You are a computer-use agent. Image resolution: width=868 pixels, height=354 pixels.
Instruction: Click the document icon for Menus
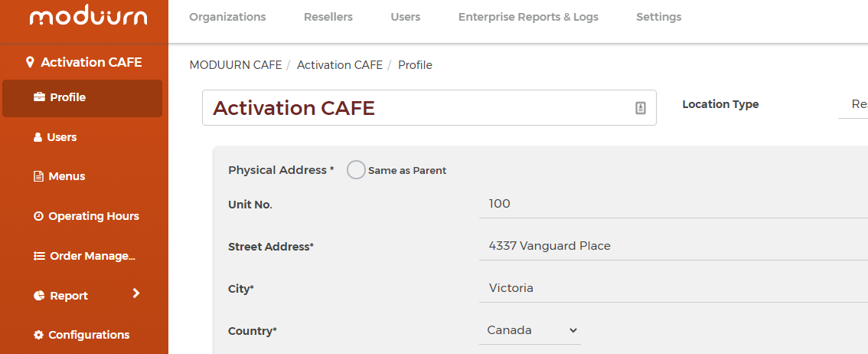38,177
